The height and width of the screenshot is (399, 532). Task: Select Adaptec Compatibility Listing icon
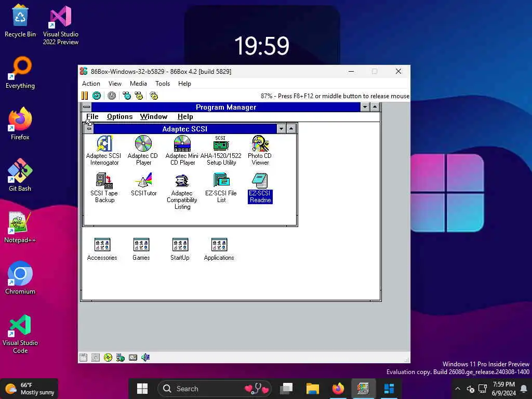[182, 191]
